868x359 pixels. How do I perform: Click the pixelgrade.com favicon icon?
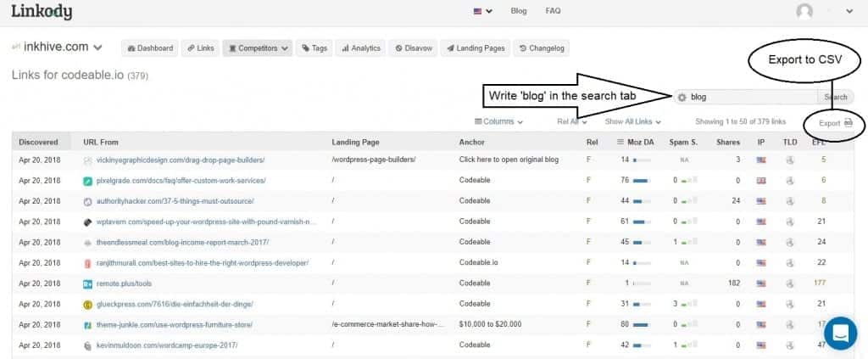point(87,181)
